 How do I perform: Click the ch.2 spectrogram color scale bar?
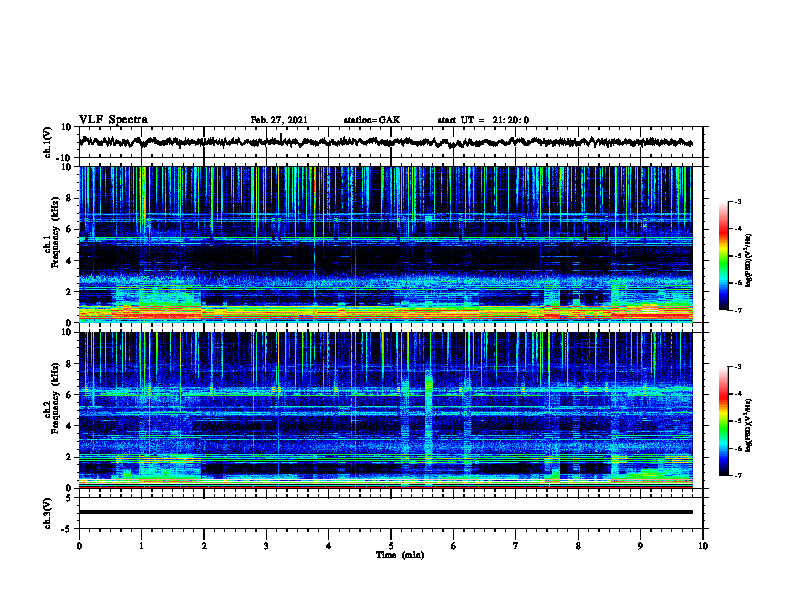(723, 421)
